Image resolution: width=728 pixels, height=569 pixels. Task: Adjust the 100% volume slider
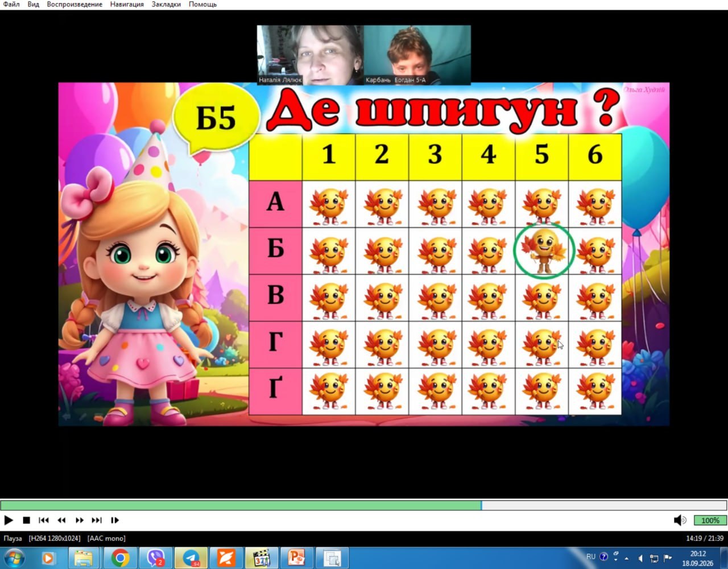pos(710,520)
